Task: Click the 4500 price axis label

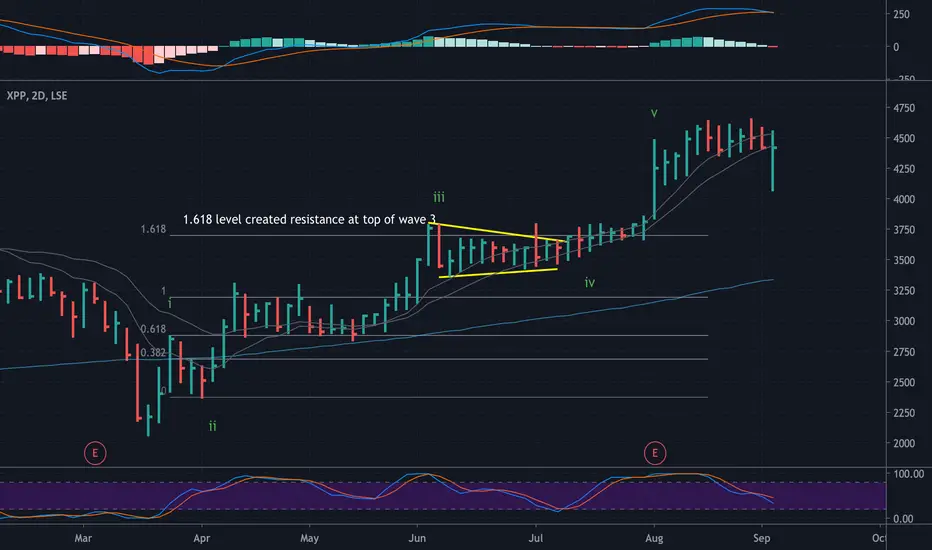Action: (904, 139)
